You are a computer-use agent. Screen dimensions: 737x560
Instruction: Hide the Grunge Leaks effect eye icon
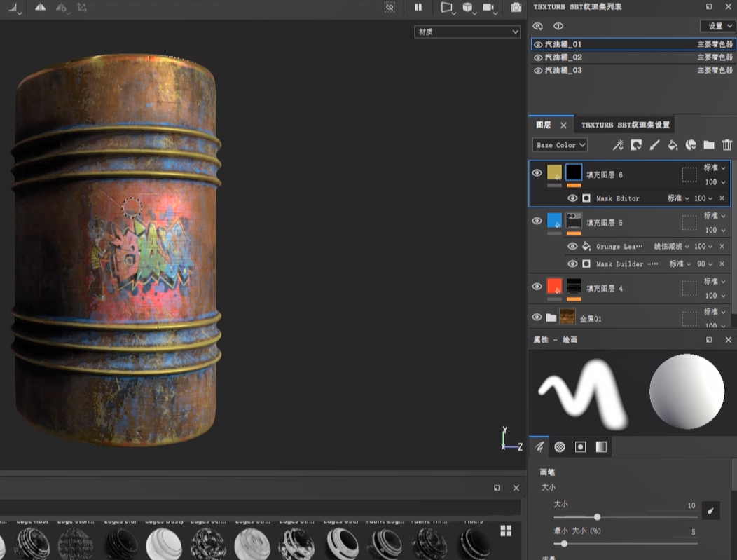click(572, 247)
